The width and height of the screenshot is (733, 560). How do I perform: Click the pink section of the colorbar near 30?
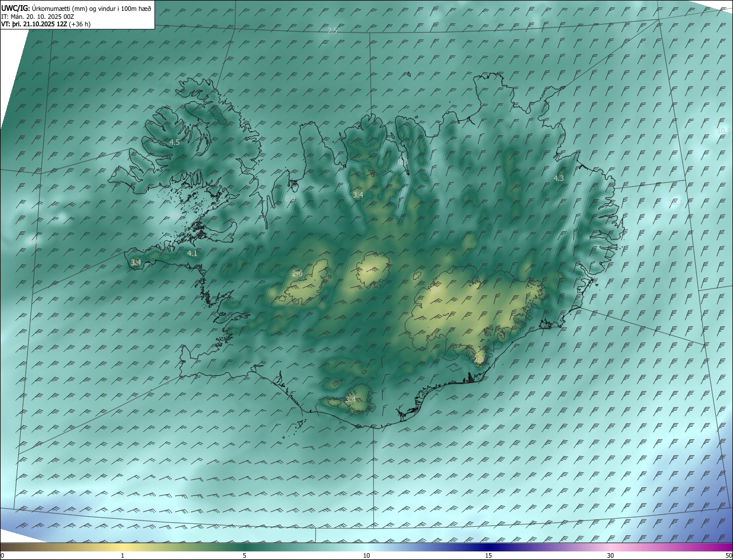click(610, 547)
